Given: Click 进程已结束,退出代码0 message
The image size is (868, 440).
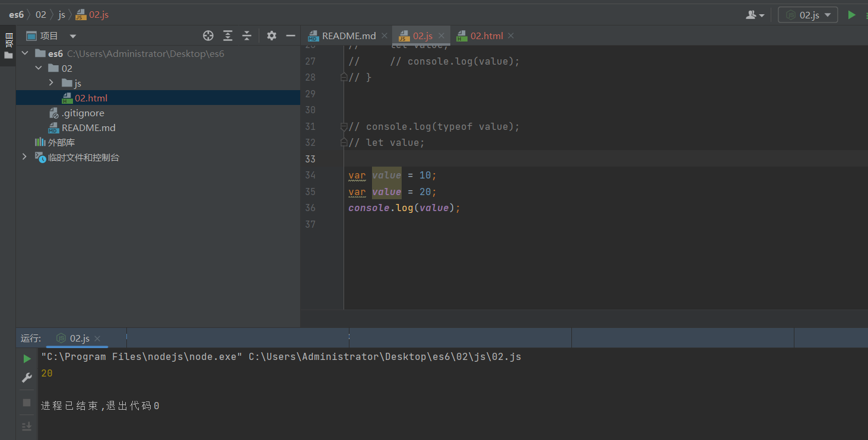Looking at the screenshot, I should (x=100, y=406).
